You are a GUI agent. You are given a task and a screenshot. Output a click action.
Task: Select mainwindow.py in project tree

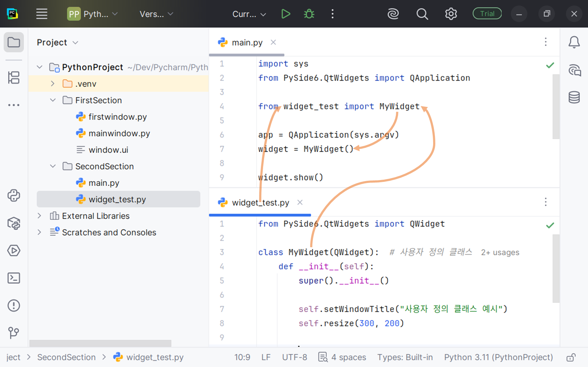point(119,133)
